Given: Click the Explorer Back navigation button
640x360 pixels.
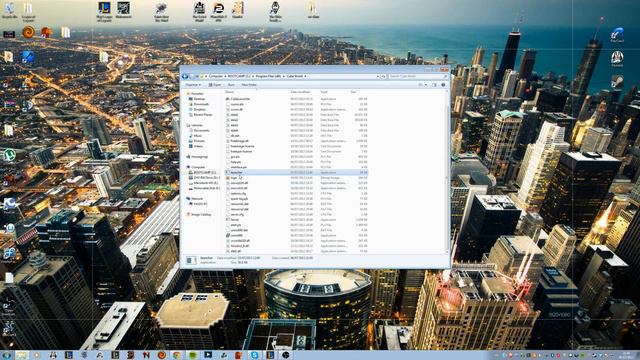Looking at the screenshot, I should pyautogui.click(x=185, y=76).
